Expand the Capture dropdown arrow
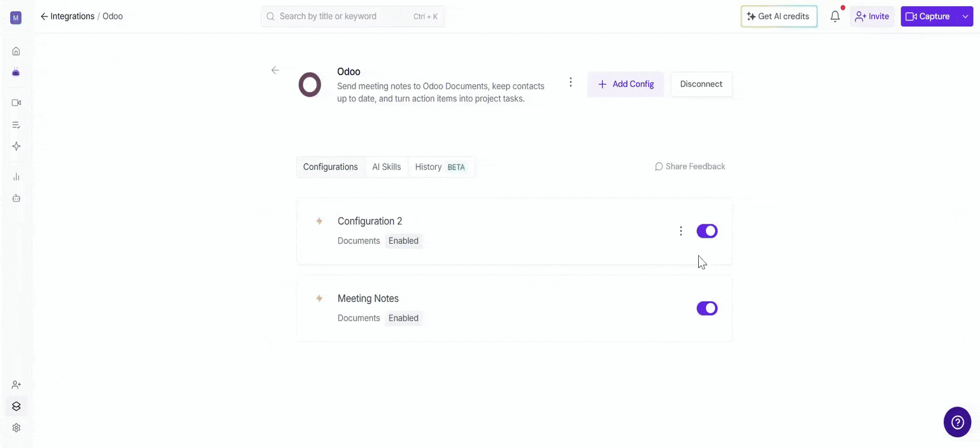 tap(965, 16)
